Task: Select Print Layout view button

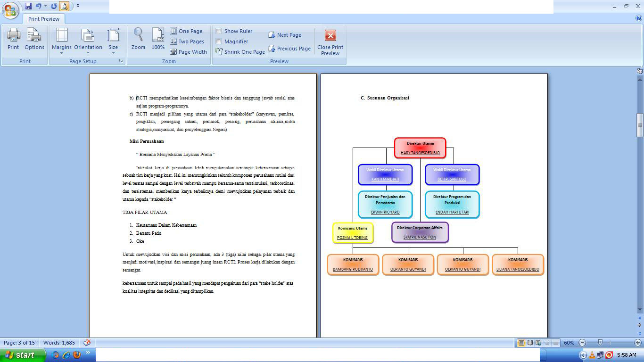Action: (x=521, y=343)
